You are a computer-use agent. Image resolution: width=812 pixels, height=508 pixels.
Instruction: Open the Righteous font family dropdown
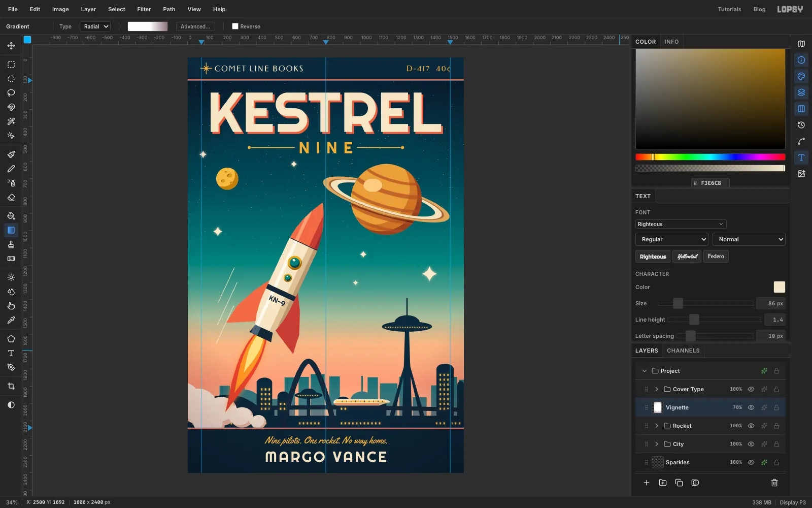681,224
